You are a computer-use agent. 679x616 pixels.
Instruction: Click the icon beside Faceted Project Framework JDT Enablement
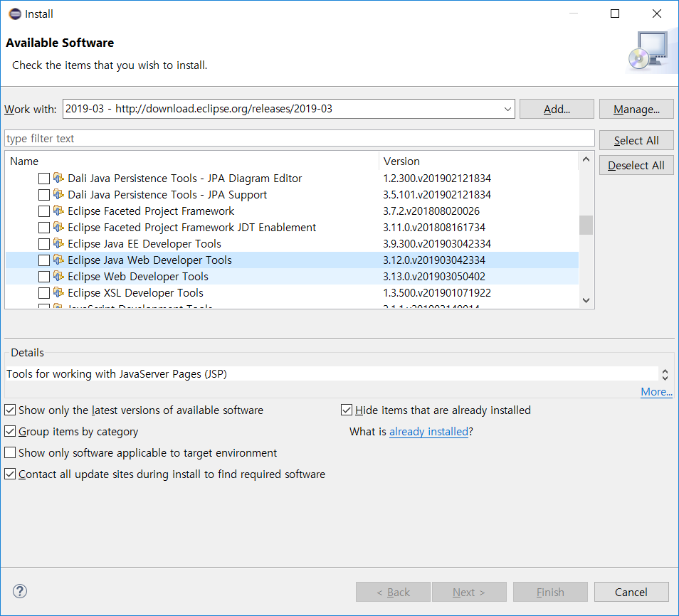coord(58,228)
